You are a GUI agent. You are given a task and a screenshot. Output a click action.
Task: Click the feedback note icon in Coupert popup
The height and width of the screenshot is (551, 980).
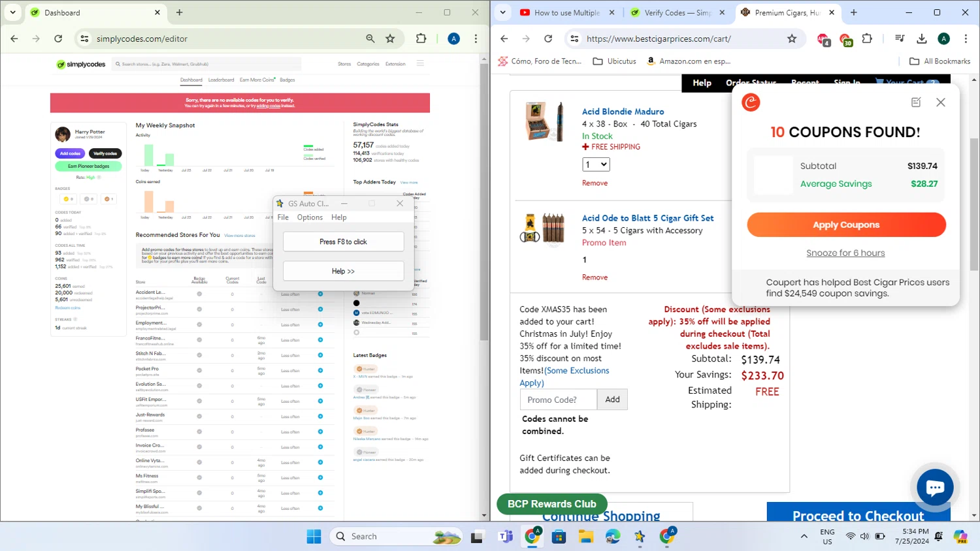point(916,102)
